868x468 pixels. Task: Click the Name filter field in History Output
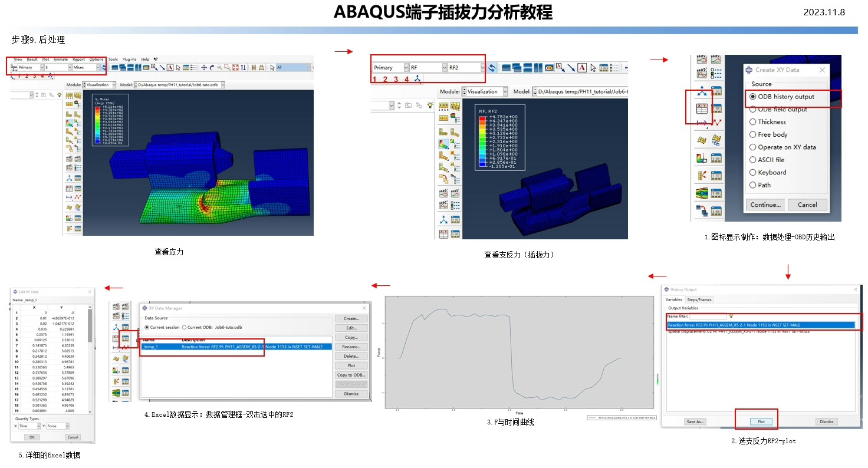708,317
